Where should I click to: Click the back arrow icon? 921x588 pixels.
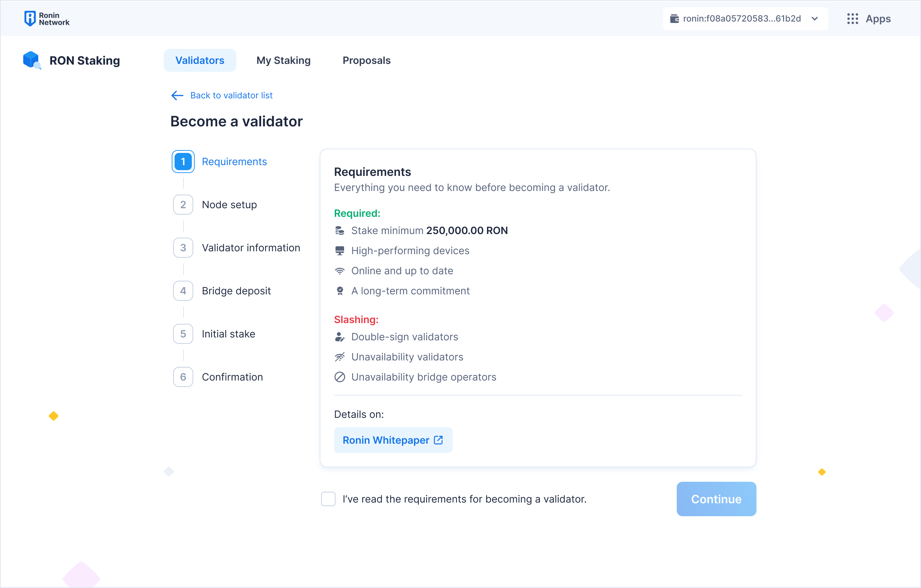[x=177, y=95]
